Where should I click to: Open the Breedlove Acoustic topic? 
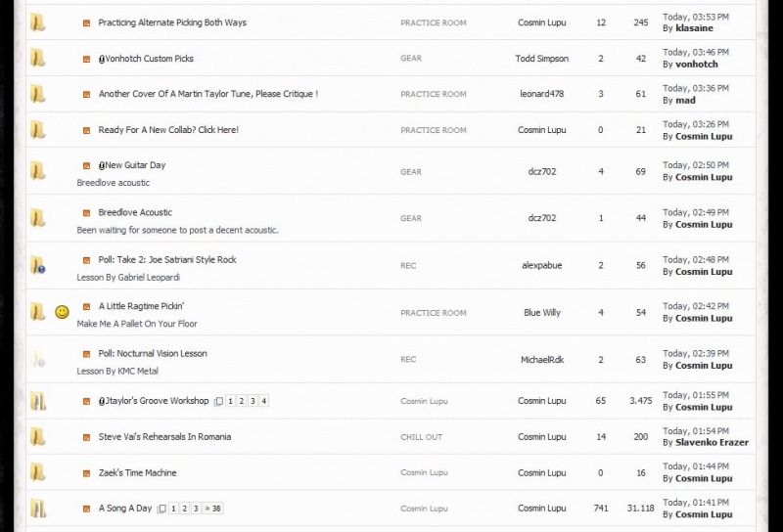(x=135, y=212)
